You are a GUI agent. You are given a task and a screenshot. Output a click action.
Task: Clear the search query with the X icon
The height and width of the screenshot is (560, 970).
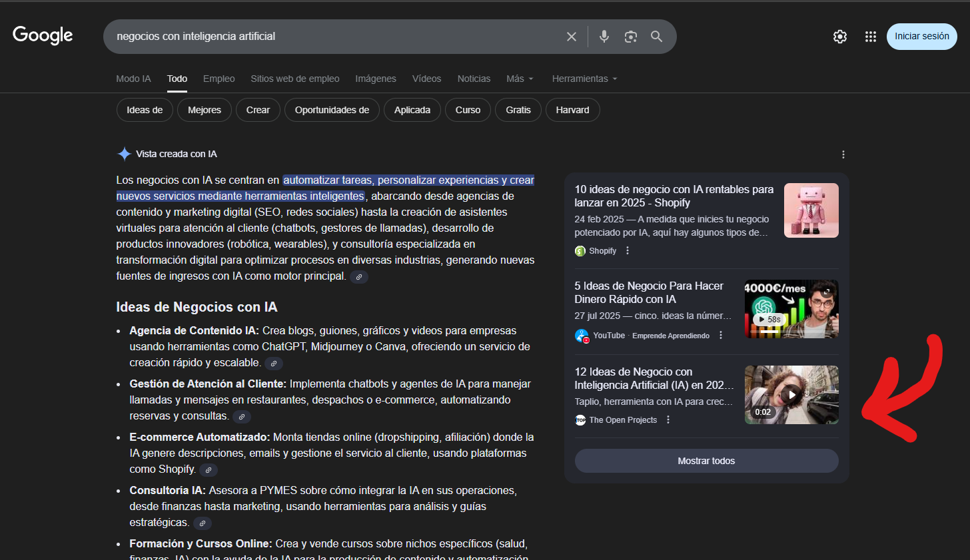572,37
